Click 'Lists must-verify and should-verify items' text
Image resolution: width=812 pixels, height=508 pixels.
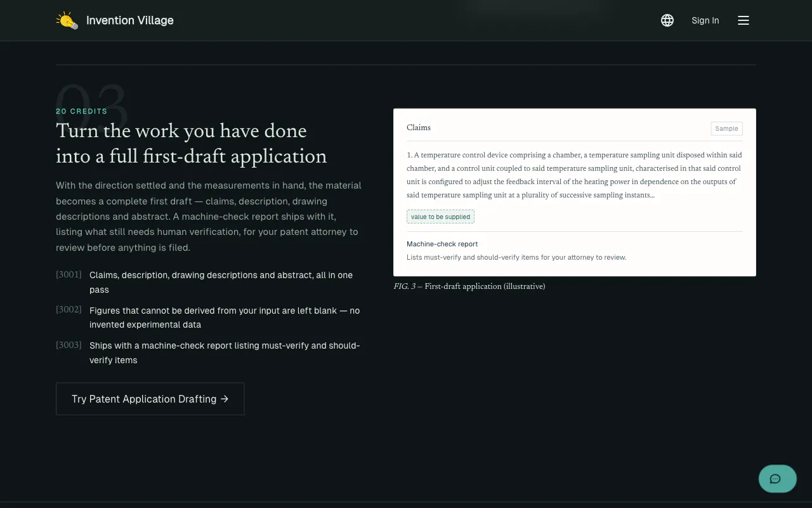[516, 257]
